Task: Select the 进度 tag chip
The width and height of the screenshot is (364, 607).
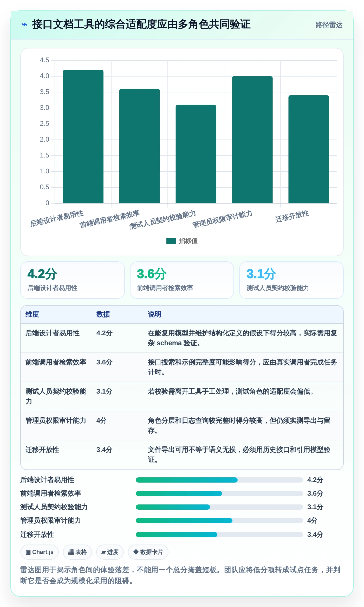Action: 110,552
